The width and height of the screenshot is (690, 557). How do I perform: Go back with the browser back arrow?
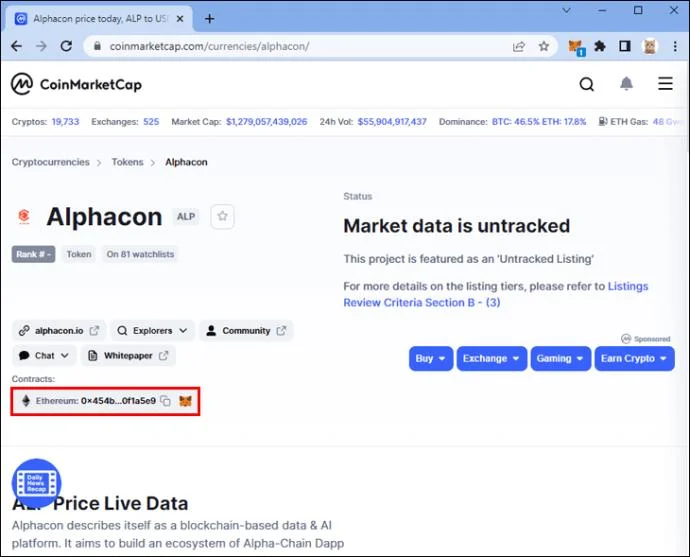pos(17,46)
